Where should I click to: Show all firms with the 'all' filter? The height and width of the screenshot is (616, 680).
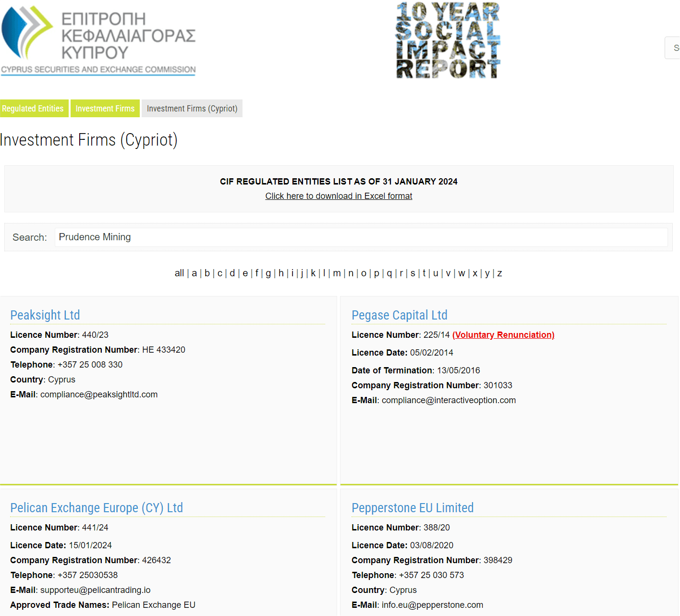pos(179,273)
